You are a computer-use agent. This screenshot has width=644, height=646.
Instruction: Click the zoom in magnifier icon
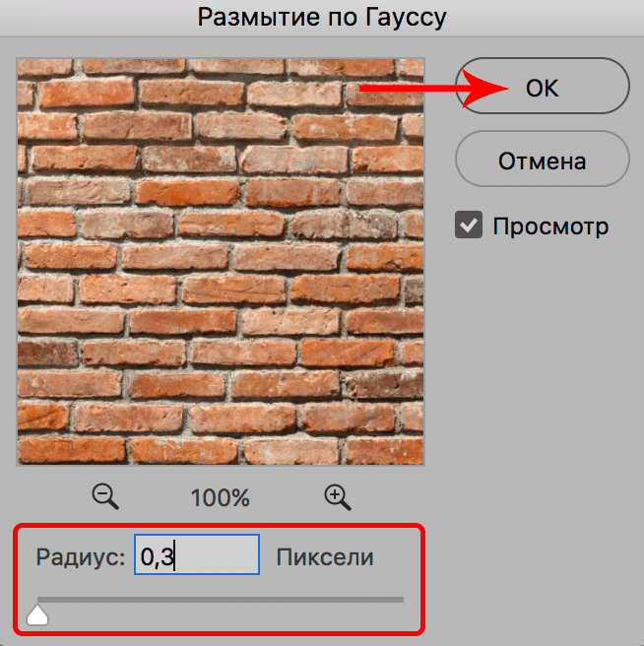(338, 496)
